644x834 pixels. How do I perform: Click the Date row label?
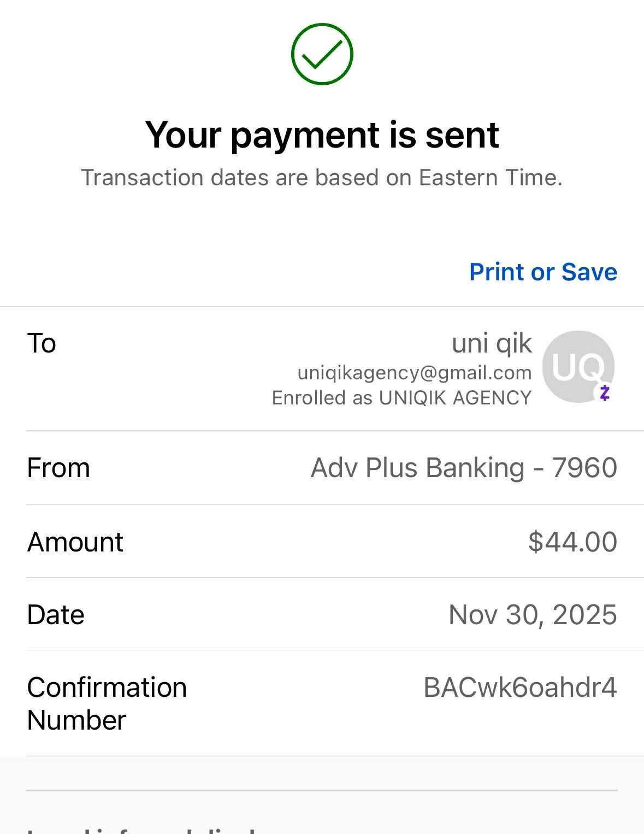click(56, 614)
